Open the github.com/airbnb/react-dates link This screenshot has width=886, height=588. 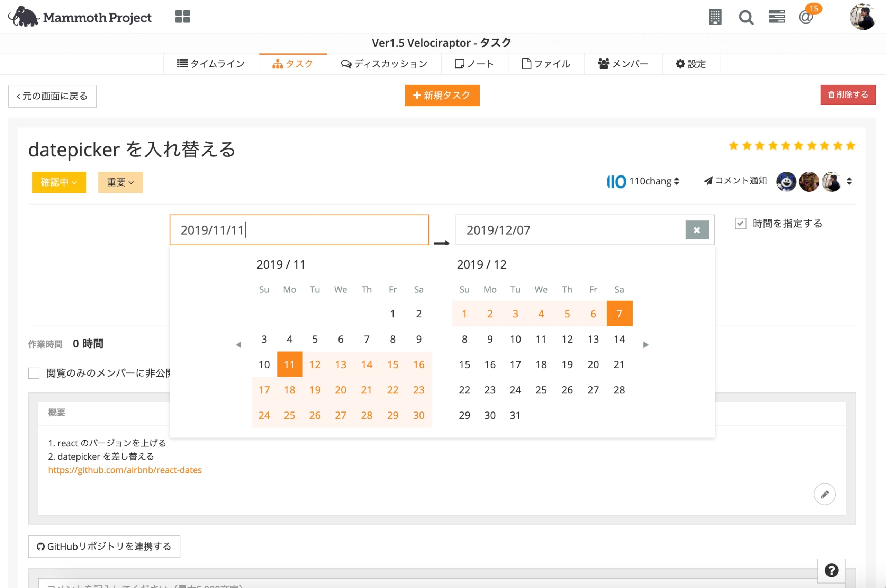pos(125,470)
